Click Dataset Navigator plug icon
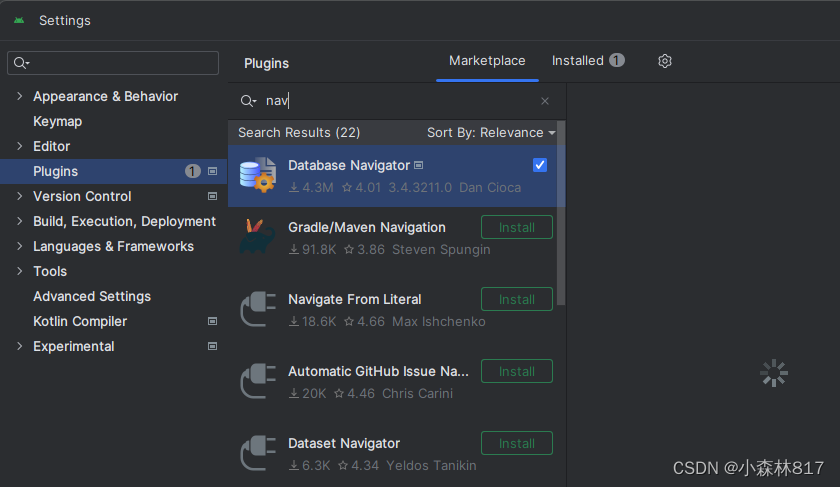The image size is (840, 487). pos(258,453)
